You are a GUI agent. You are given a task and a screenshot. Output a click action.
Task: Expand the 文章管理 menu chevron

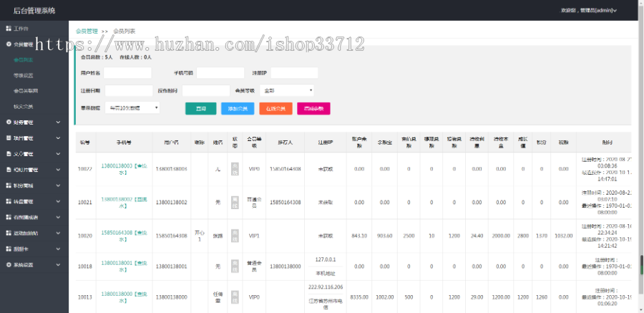click(x=58, y=154)
